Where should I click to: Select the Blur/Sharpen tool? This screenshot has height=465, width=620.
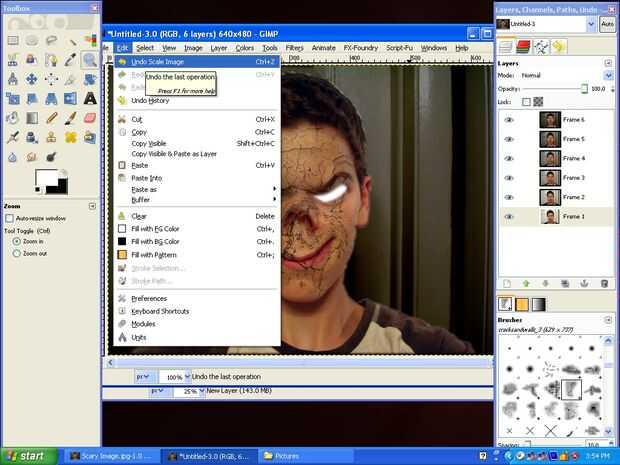13,157
